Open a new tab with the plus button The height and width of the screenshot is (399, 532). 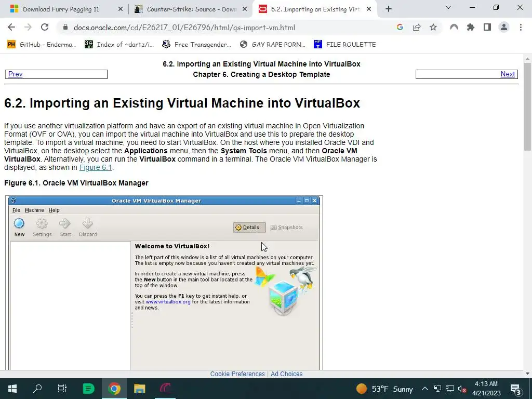click(x=389, y=9)
